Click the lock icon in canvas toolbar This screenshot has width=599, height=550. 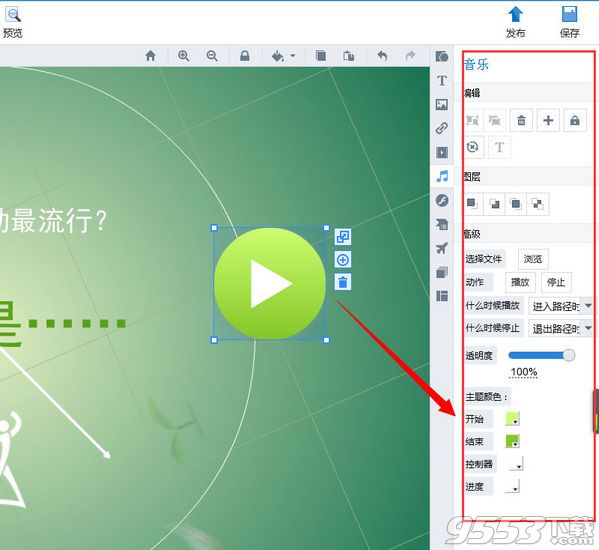(x=245, y=56)
